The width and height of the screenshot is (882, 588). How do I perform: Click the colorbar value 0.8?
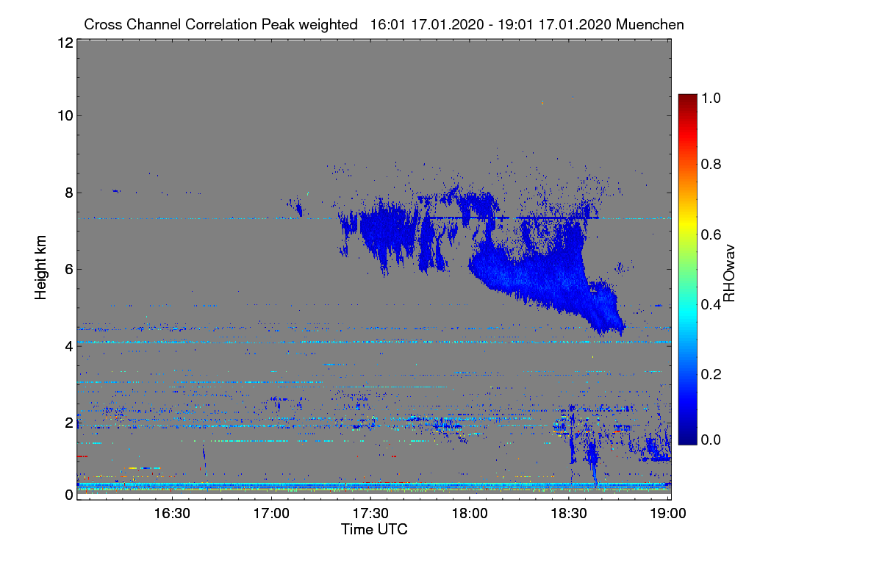pos(711,165)
